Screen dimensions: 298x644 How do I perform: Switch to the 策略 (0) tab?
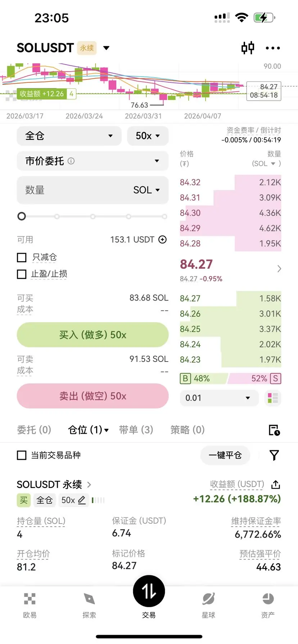click(x=188, y=430)
